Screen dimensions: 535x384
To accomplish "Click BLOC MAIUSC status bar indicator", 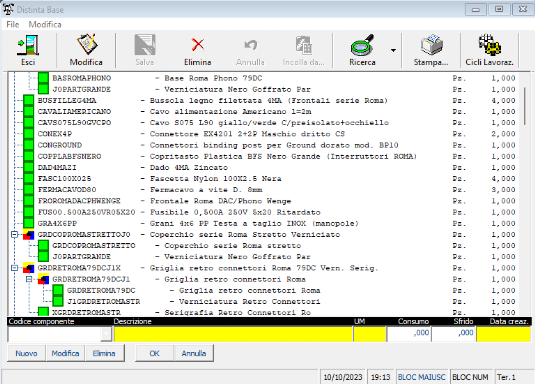I will tap(422, 377).
